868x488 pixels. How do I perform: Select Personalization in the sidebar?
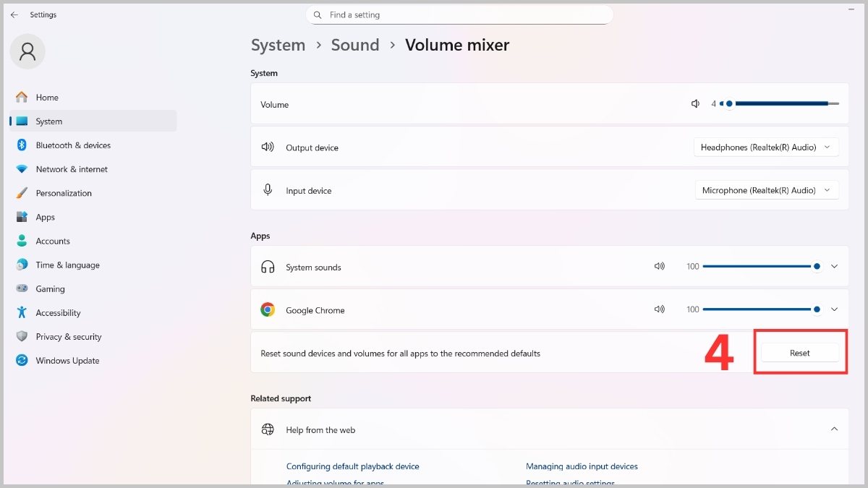click(x=64, y=193)
